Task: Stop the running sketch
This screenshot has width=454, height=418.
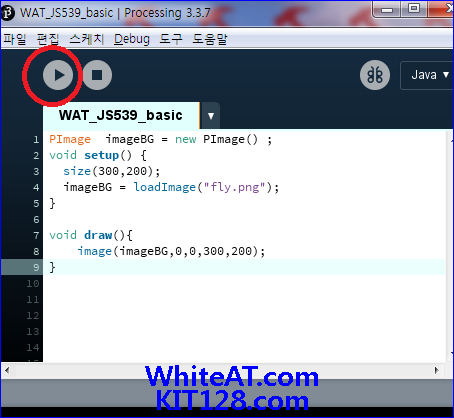Action: [x=97, y=75]
